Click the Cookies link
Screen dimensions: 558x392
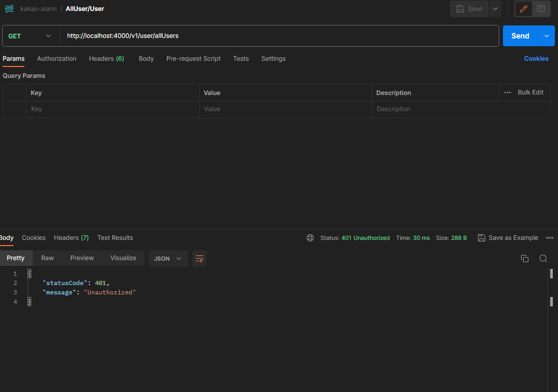(536, 59)
